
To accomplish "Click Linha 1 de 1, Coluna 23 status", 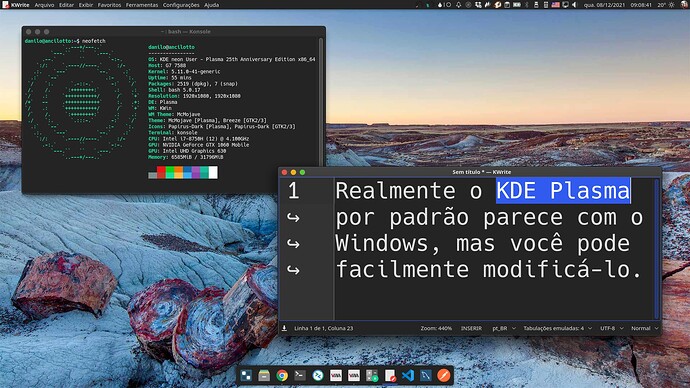I will coord(323,328).
